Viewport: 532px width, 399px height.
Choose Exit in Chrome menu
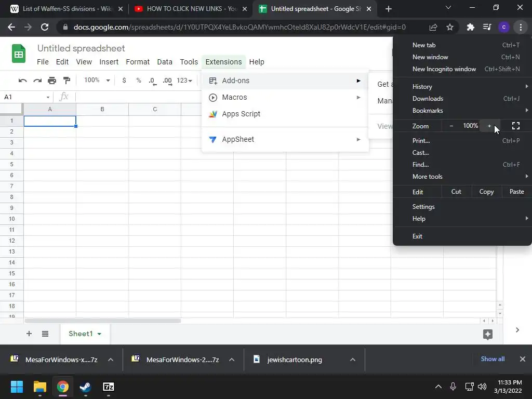[x=462, y=236]
